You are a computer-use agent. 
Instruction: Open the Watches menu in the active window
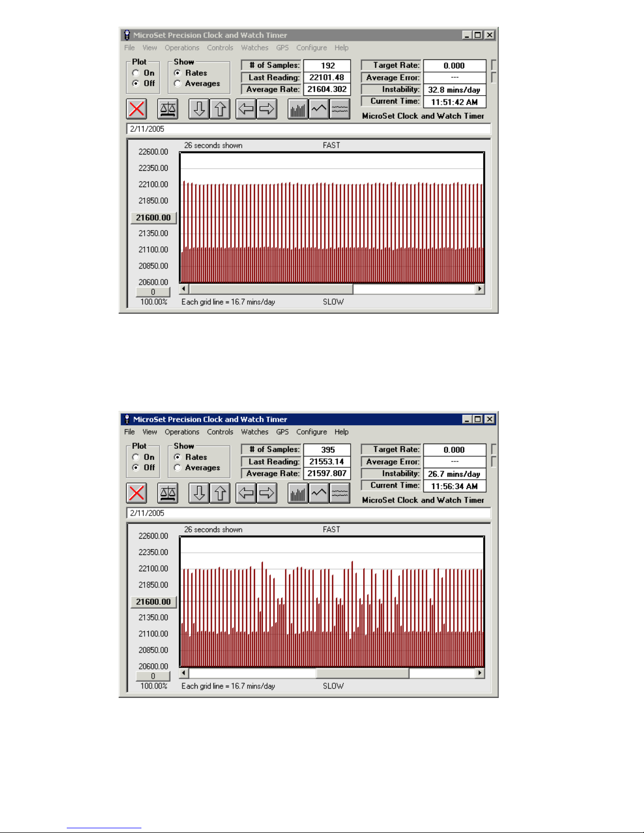pos(254,432)
